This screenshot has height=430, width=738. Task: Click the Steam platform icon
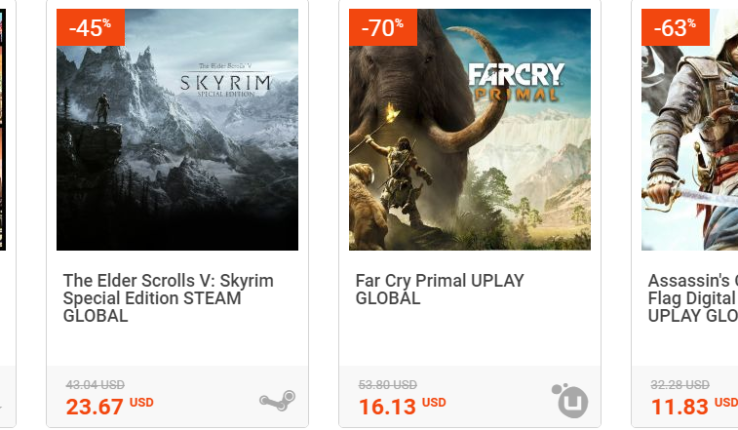click(x=277, y=401)
